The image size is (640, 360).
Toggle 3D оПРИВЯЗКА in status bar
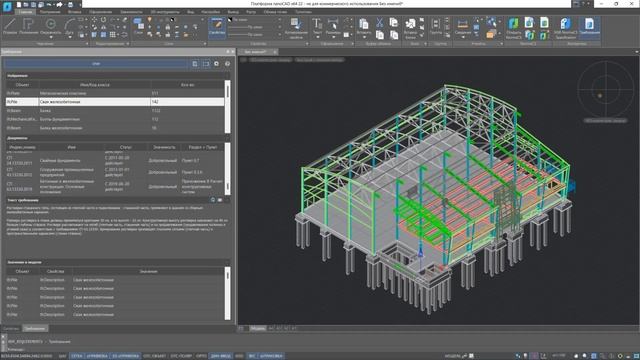point(125,356)
